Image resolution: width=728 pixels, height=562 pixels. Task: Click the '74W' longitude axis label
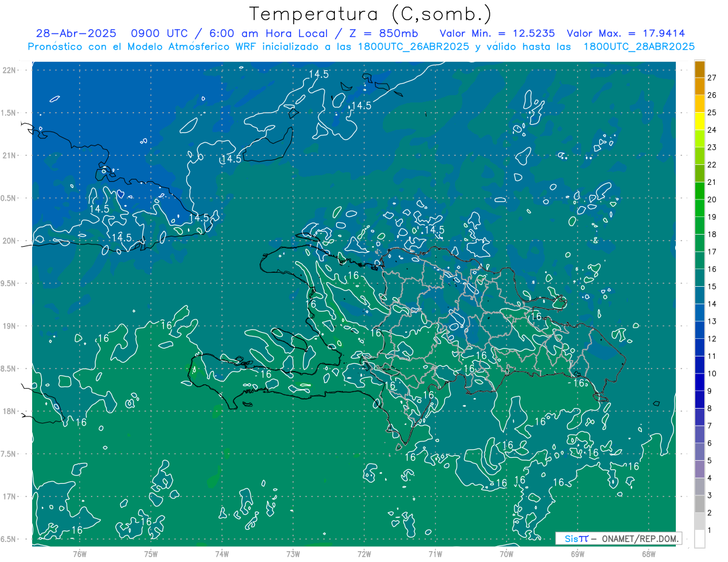pos(222,554)
